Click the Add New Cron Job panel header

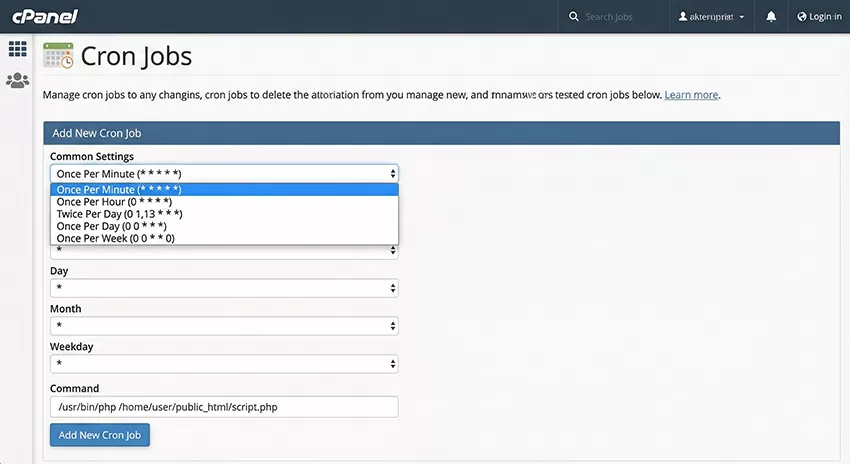pyautogui.click(x=441, y=133)
